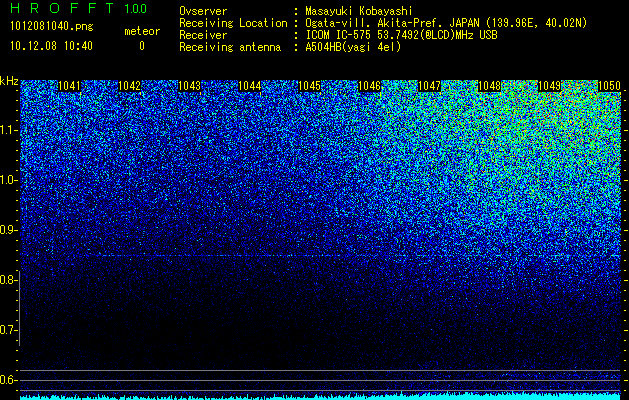Click the Receiving Location label
Image resolution: width=629 pixels, height=400 pixels.
233,23
